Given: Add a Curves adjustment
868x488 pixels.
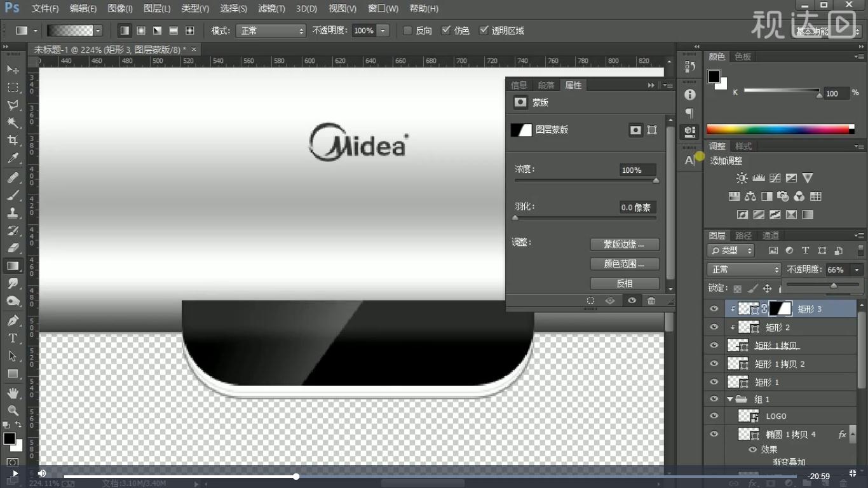Looking at the screenshot, I should pyautogui.click(x=775, y=178).
